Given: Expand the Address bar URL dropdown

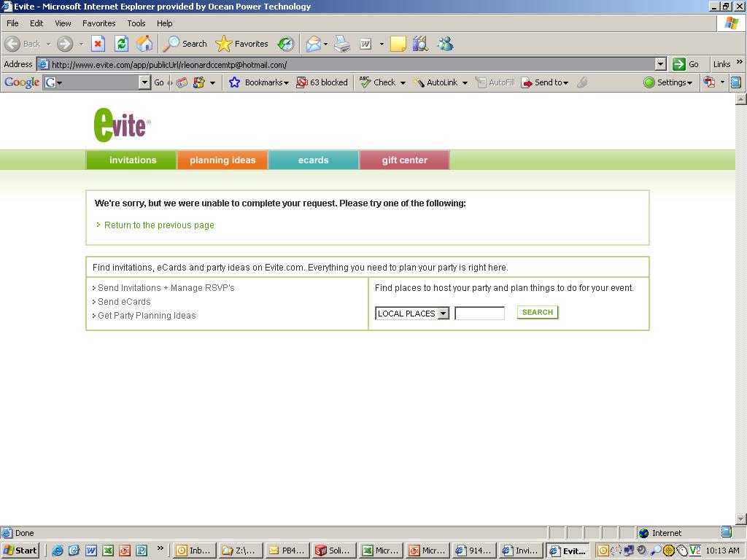Looking at the screenshot, I should coord(660,64).
